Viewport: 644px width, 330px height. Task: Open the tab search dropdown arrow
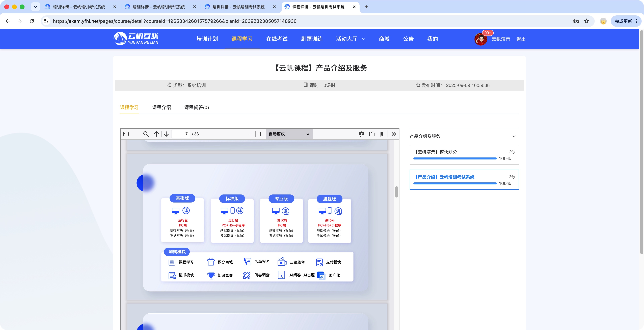coord(36,7)
